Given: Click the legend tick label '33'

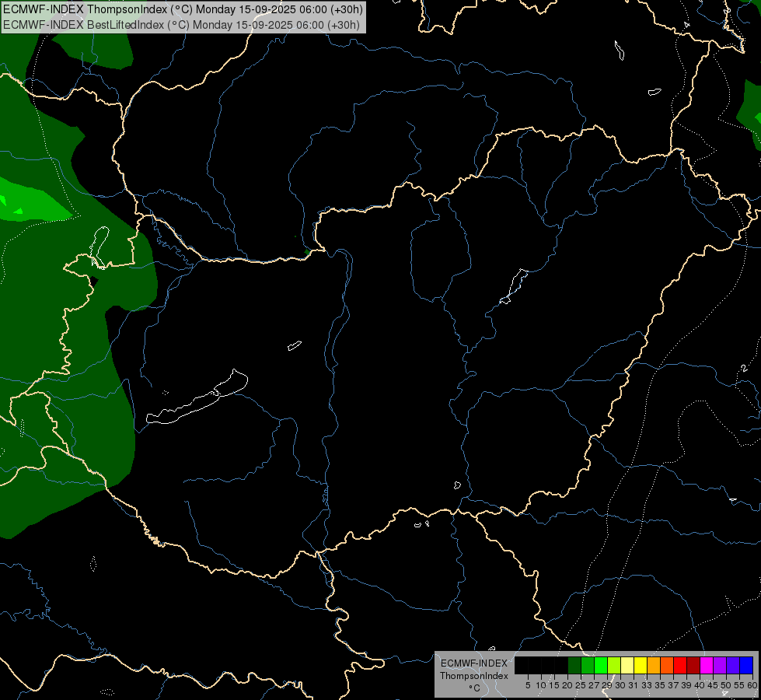Looking at the screenshot, I should 647,685.
